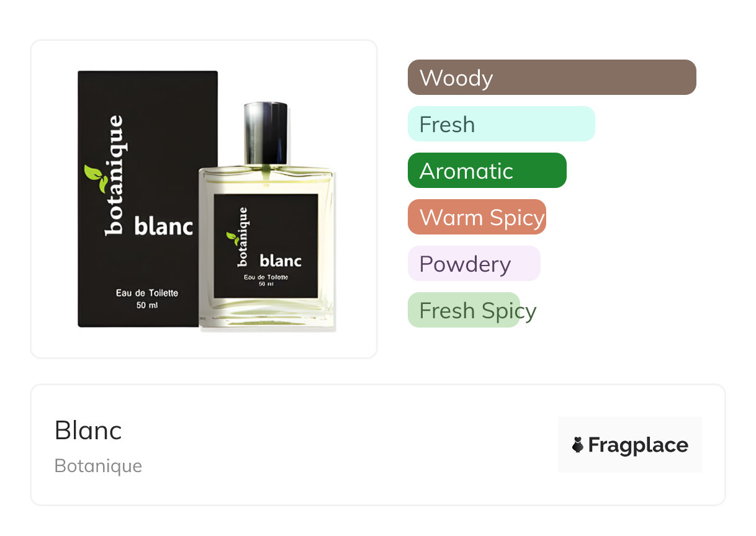756x536 pixels.
Task: Click the perfume bottle silver cap
Action: coord(266,133)
